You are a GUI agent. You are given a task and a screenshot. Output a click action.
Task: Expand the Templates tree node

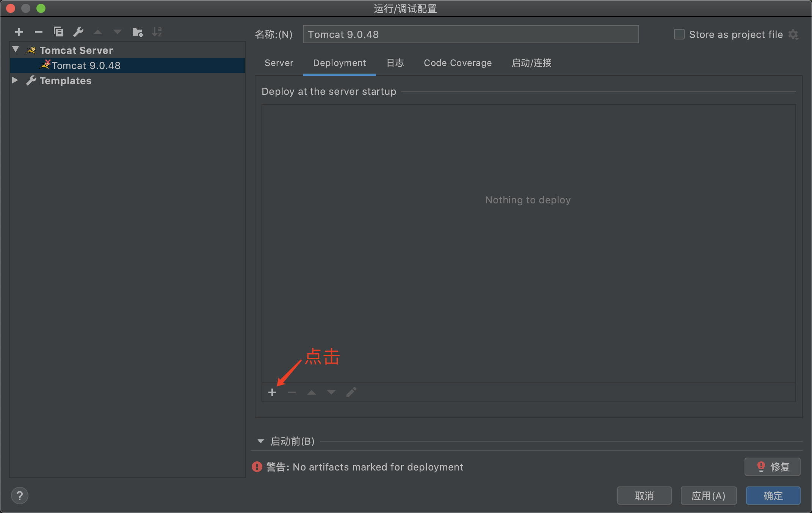(15, 80)
